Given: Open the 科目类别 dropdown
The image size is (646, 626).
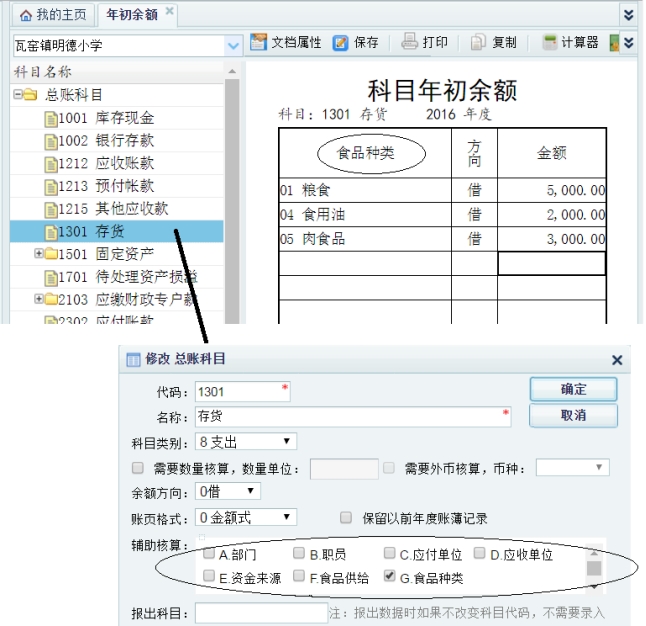Looking at the screenshot, I should coord(246,442).
